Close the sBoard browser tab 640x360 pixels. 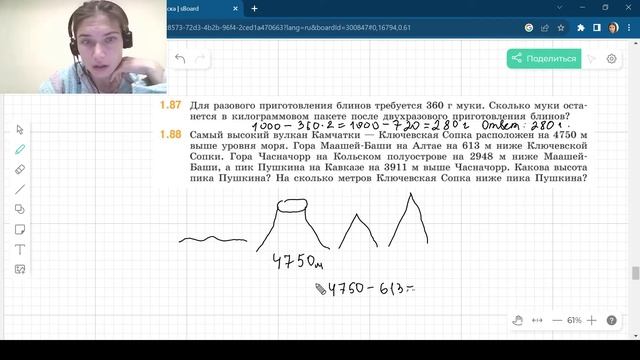pos(235,9)
